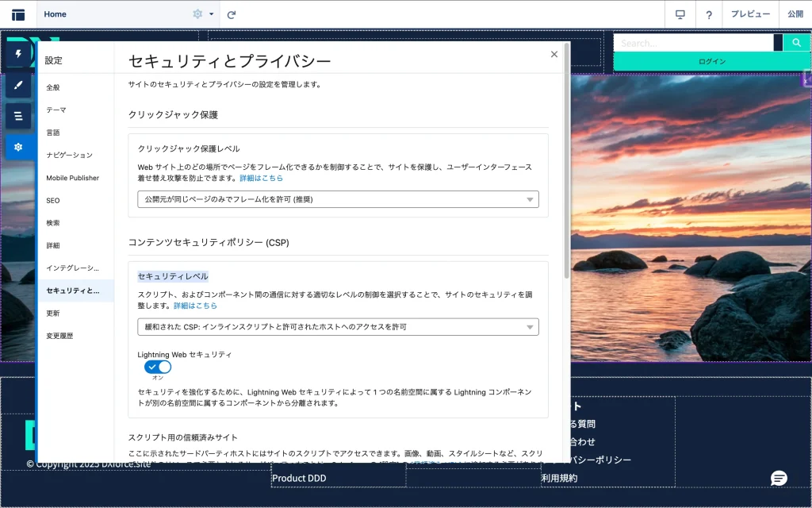Viewport: 812px width, 508px height.
Task: Select SEO in settings menu
Action: [x=53, y=201]
